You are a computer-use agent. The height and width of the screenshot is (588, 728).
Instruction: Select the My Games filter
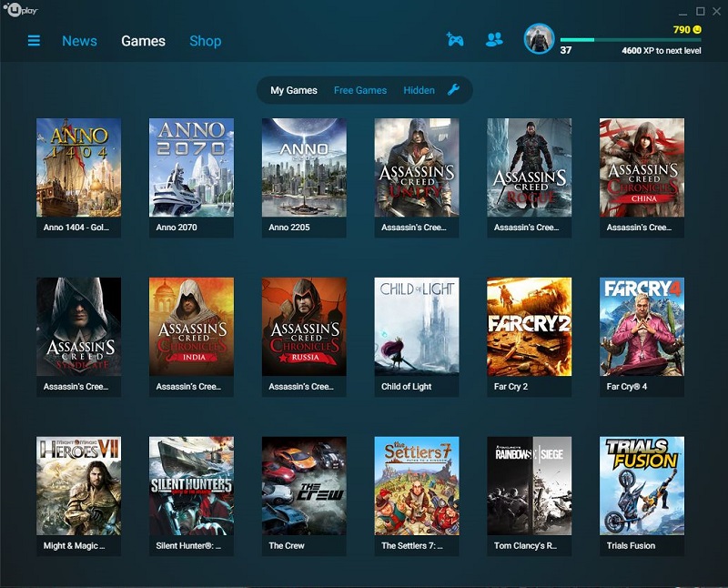pos(294,90)
